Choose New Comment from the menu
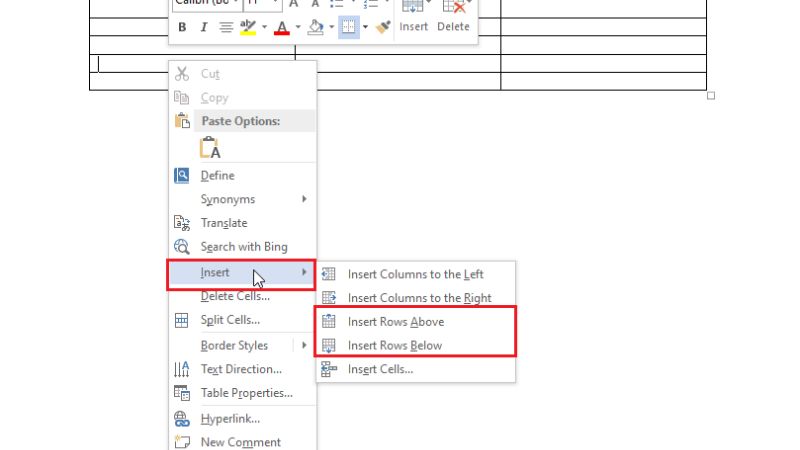 [242, 442]
